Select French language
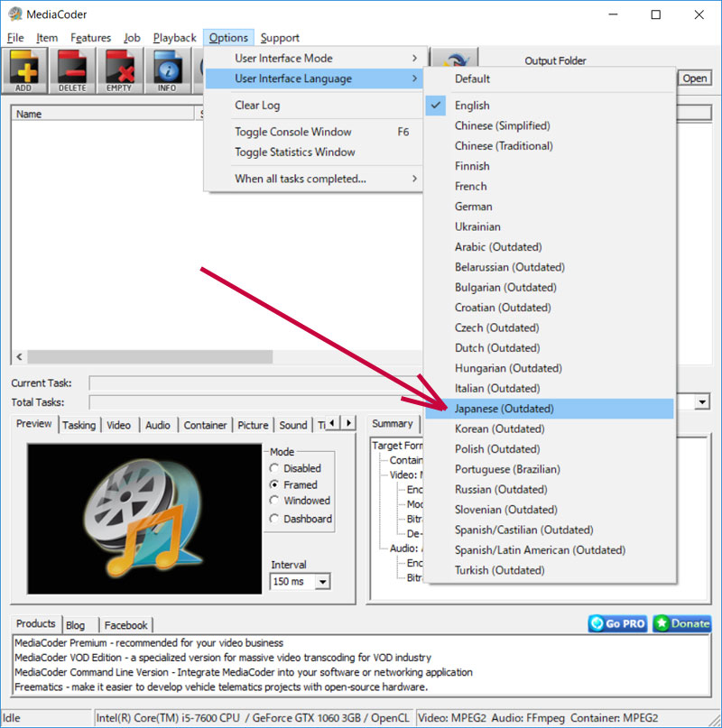 (x=549, y=186)
